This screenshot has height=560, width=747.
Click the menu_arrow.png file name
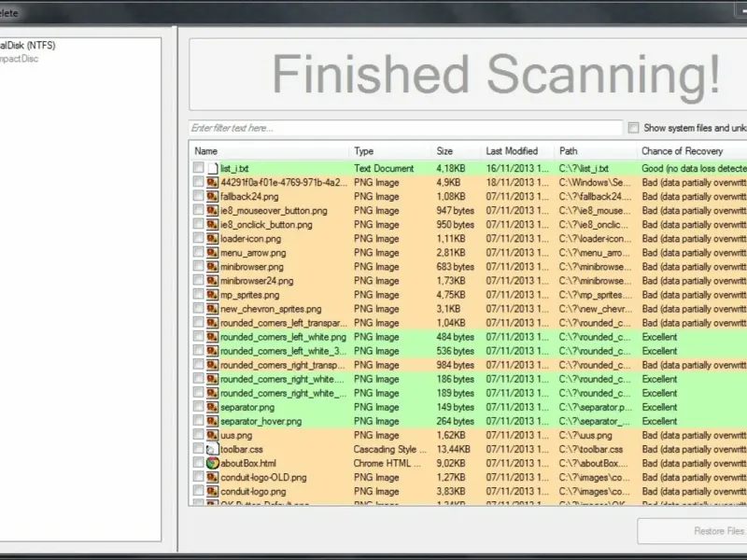[x=253, y=252]
